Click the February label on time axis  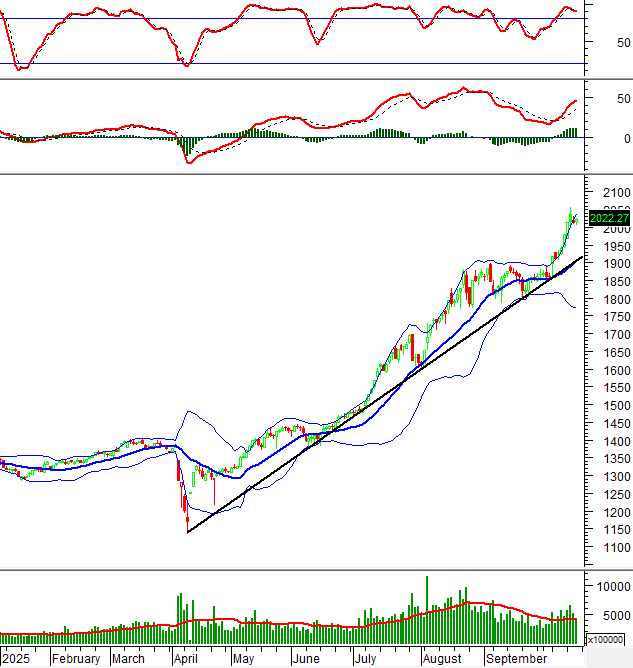tap(76, 659)
